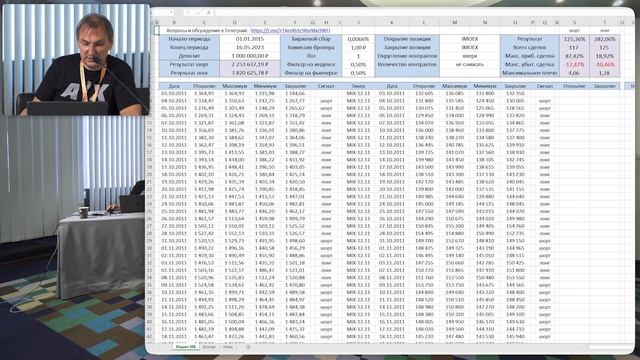This screenshot has width=640, height=360.
Task: Click the Максимальное плечо label cell
Action: click(x=530, y=73)
